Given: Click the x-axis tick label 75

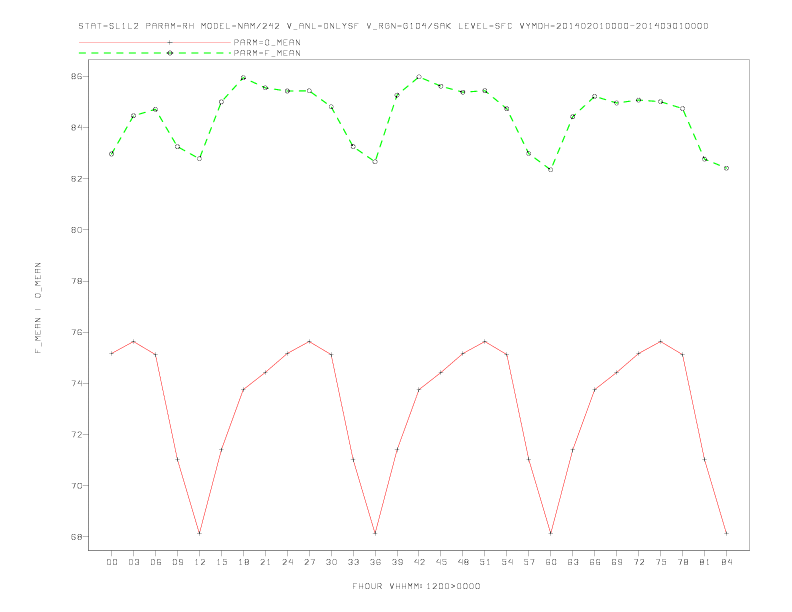Looking at the screenshot, I should [x=661, y=562].
